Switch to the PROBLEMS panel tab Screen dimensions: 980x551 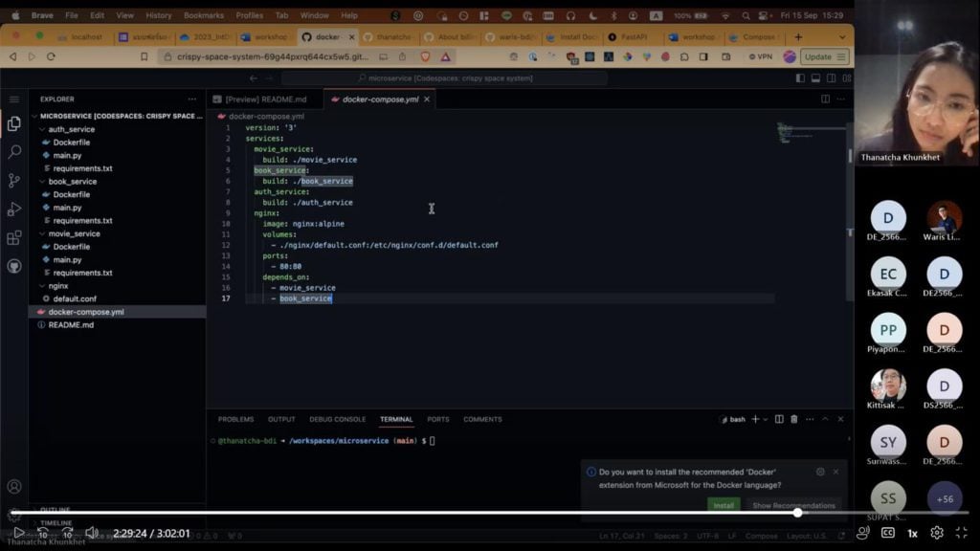coord(235,419)
